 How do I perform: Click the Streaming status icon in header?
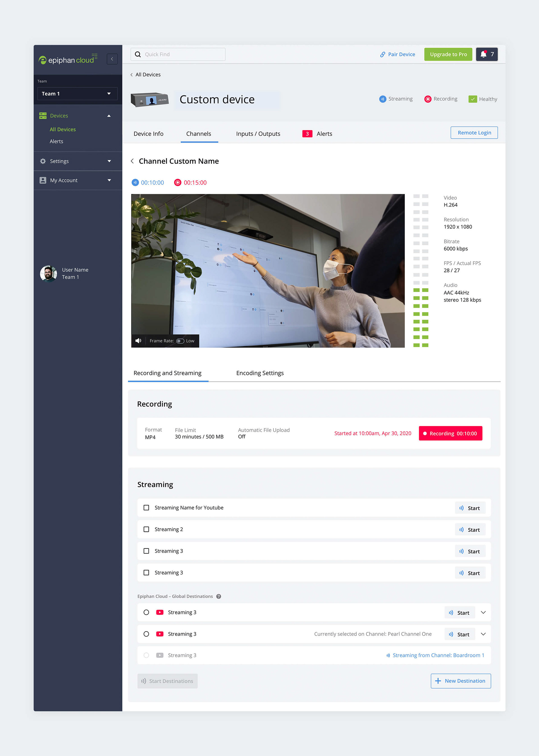click(383, 99)
